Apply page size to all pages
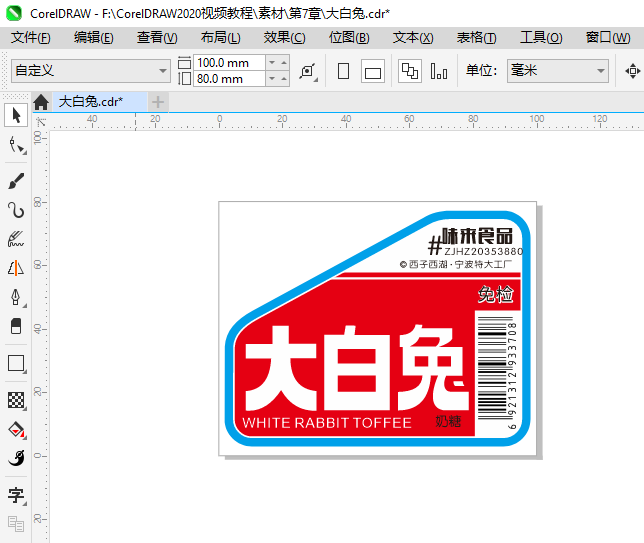644x543 pixels. (409, 71)
